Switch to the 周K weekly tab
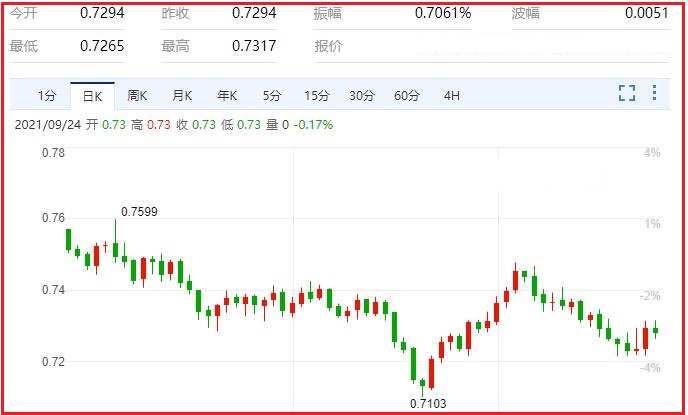The width and height of the screenshot is (688, 415). 137,96
